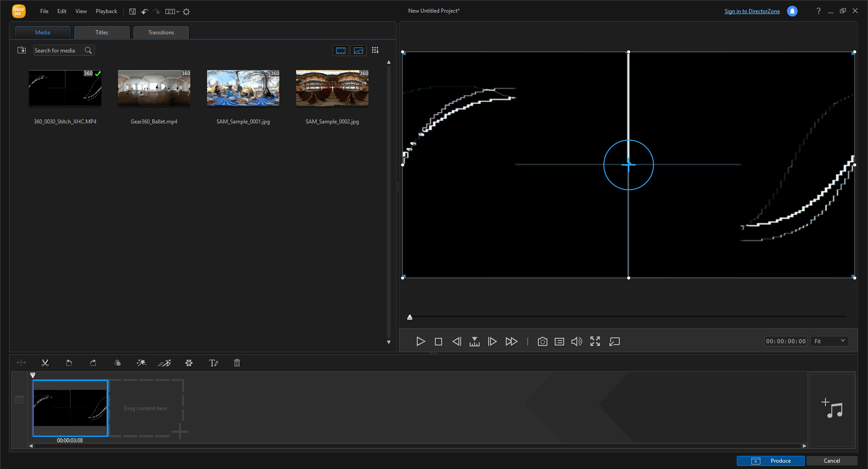Click the preview playback scrubber handle
868x469 pixels.
[x=410, y=317]
